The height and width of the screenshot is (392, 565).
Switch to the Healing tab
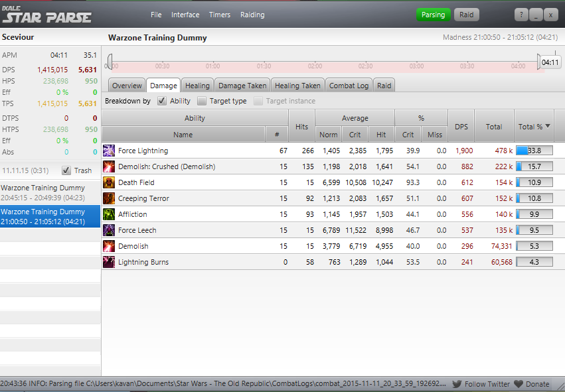tap(197, 86)
